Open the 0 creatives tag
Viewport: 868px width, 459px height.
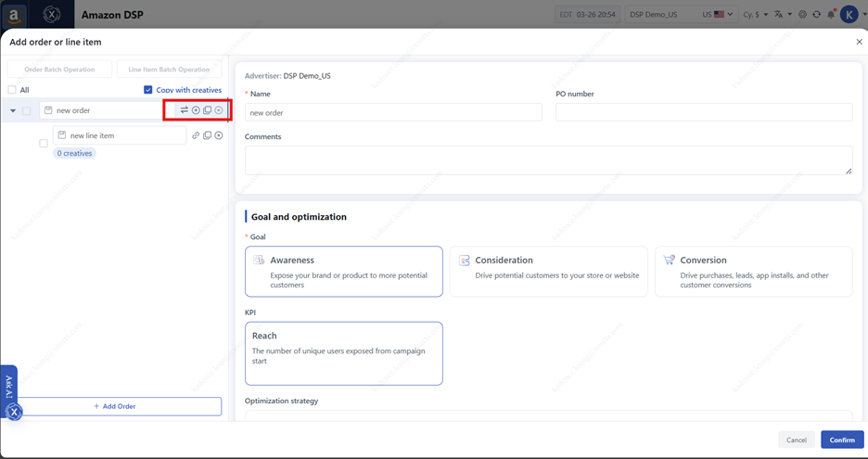(x=75, y=153)
